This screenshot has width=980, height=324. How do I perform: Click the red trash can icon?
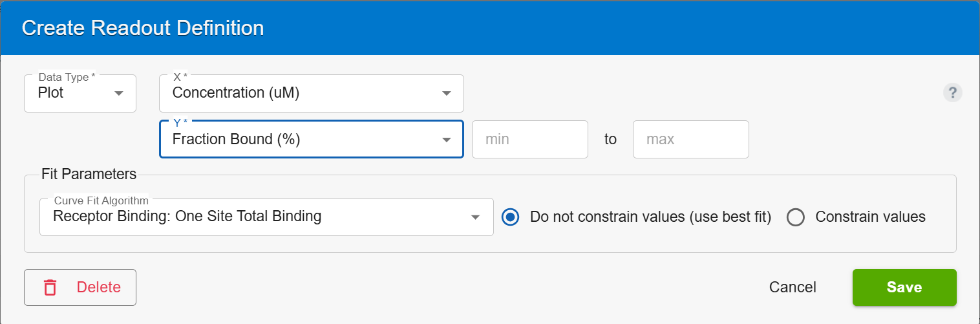pyautogui.click(x=50, y=287)
